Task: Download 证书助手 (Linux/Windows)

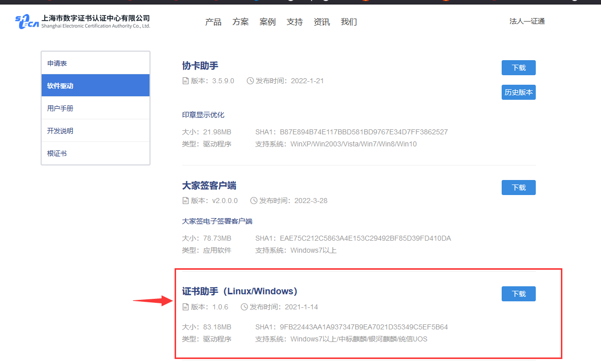Action: coord(518,294)
